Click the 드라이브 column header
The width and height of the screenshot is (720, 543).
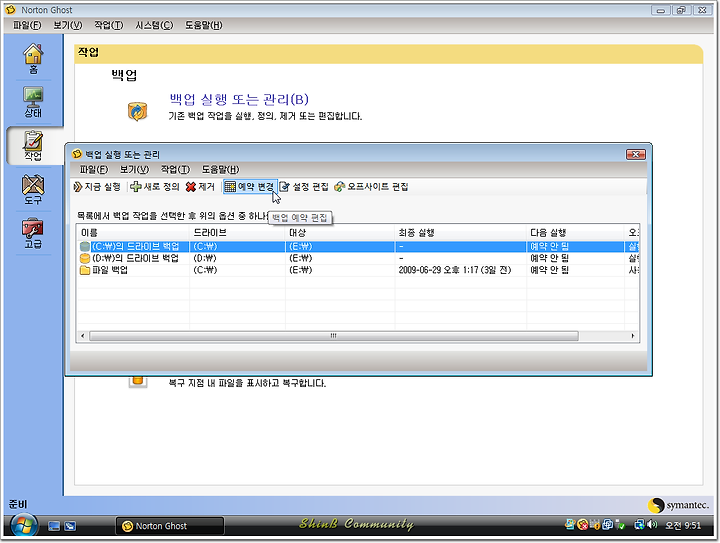[x=237, y=233]
